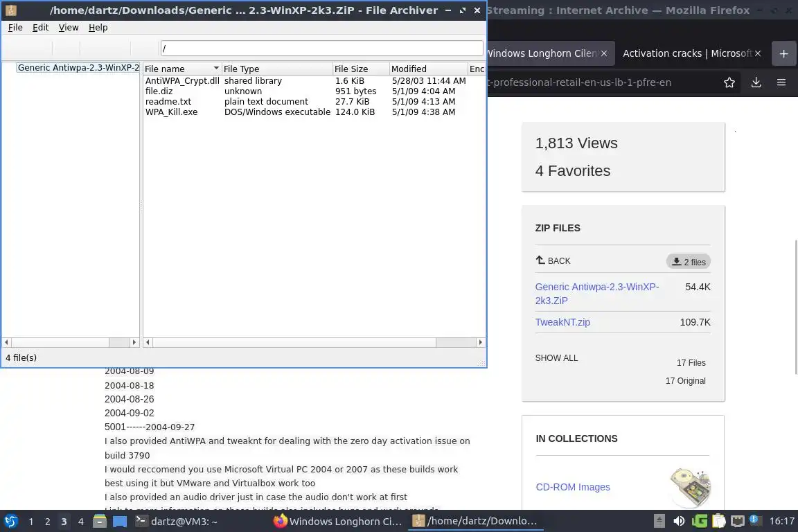Sort by File Type column header
This screenshot has height=532, width=798.
(277, 69)
